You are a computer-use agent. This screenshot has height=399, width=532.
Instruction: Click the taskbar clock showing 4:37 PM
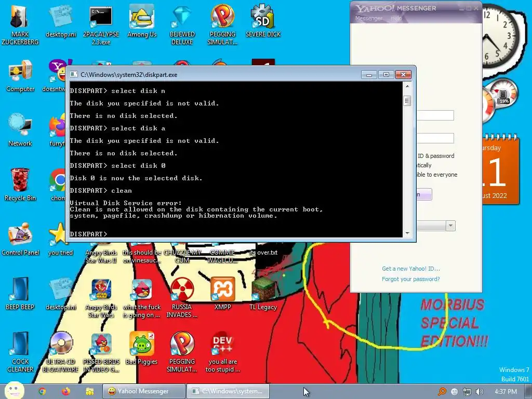click(x=506, y=392)
